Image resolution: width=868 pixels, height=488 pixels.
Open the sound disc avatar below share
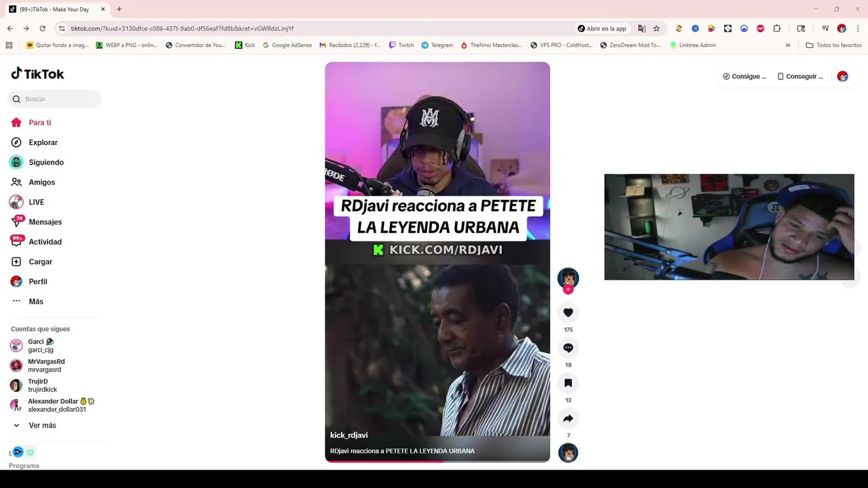pos(568,453)
